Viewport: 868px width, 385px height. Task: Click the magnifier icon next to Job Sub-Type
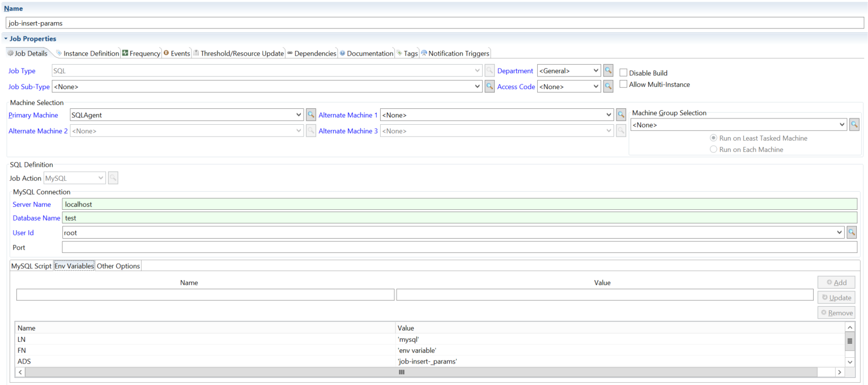[x=490, y=87]
